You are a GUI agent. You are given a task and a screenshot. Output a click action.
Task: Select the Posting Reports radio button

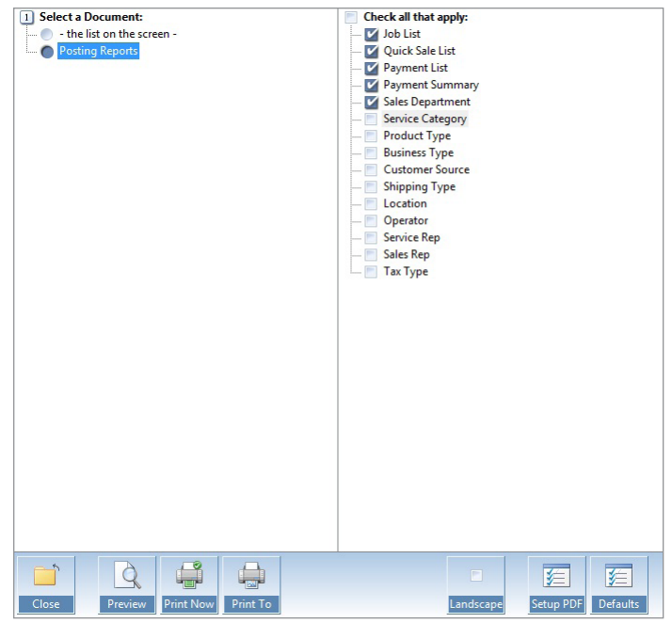pyautogui.click(x=47, y=52)
